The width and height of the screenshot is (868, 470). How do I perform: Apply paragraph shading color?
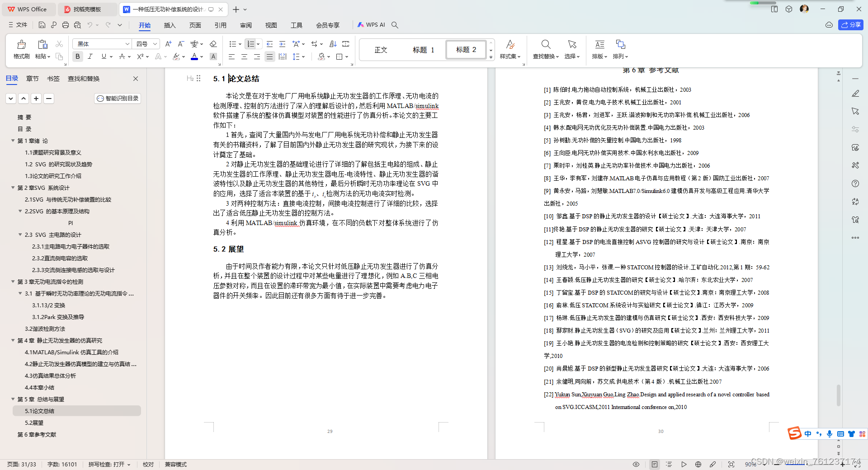(x=321, y=56)
